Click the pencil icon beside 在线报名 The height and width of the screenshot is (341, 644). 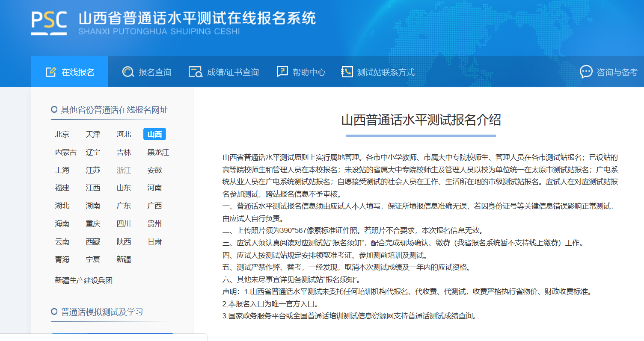(51, 72)
